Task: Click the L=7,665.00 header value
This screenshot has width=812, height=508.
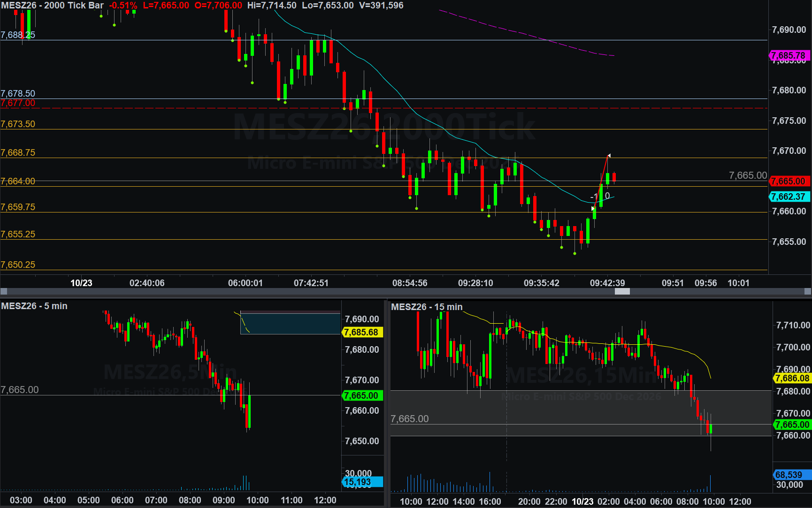Action: click(x=166, y=6)
